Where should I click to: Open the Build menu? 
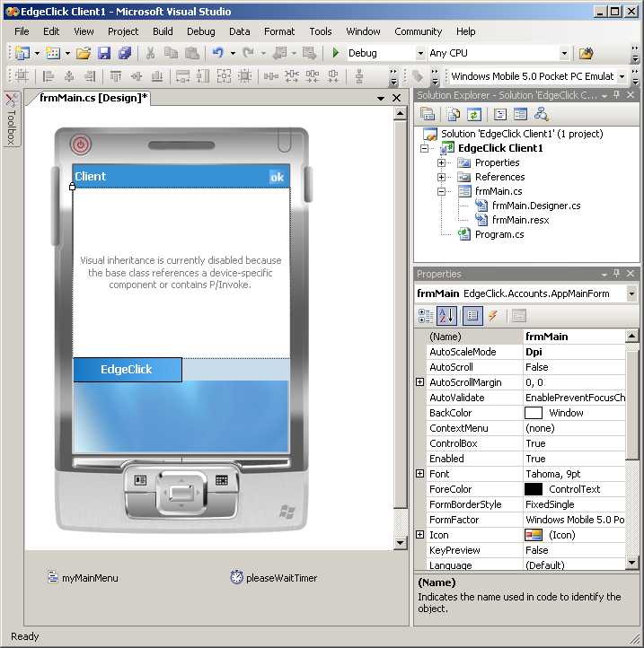(163, 31)
